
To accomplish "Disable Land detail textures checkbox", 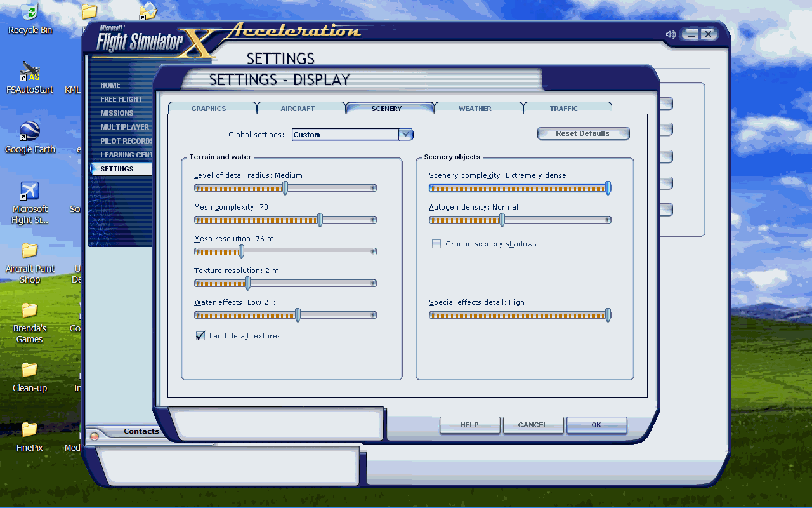I will click(x=200, y=336).
